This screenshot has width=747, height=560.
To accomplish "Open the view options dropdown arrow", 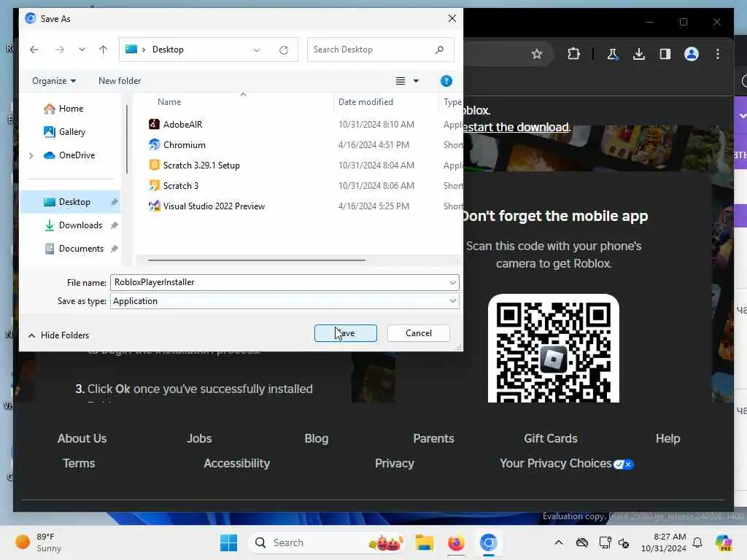I will [416, 81].
